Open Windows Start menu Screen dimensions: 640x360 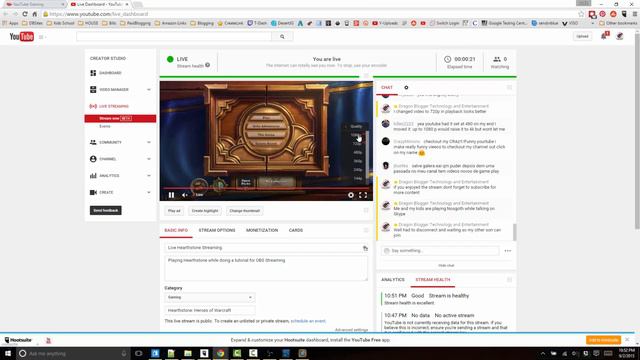(x=8, y=353)
